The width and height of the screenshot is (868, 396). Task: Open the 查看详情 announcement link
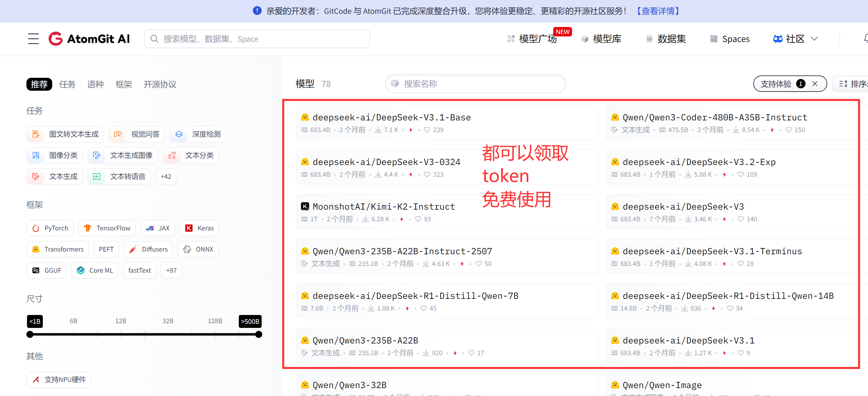coord(657,11)
